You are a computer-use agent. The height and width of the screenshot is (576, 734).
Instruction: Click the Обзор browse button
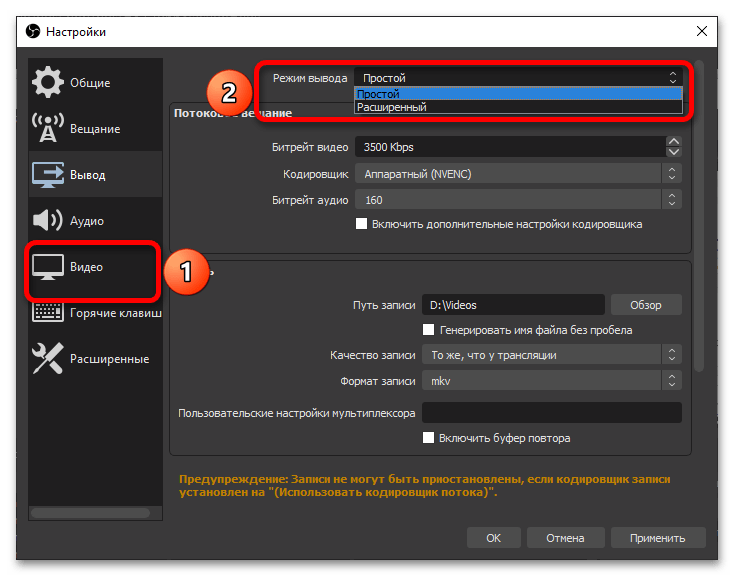[646, 305]
